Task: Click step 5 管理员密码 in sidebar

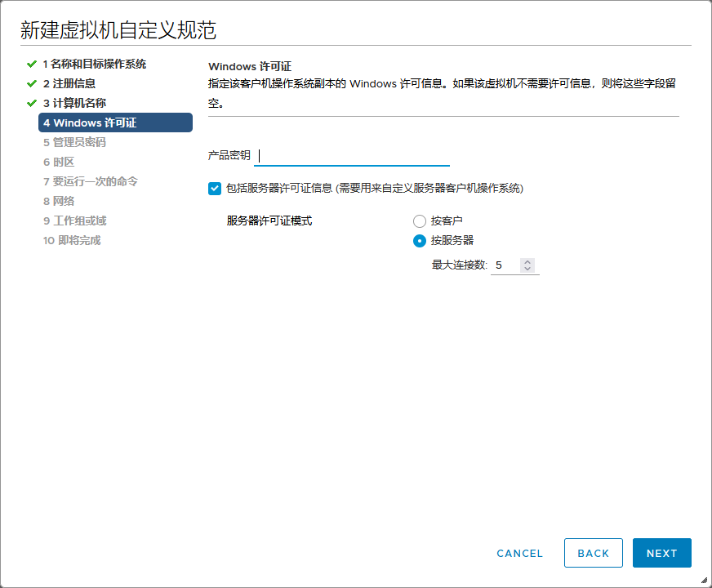Action: [74, 142]
